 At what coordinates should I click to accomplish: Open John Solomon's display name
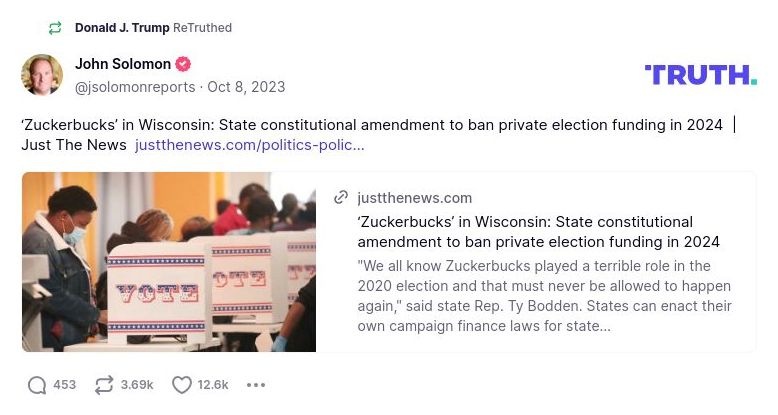[x=123, y=64]
